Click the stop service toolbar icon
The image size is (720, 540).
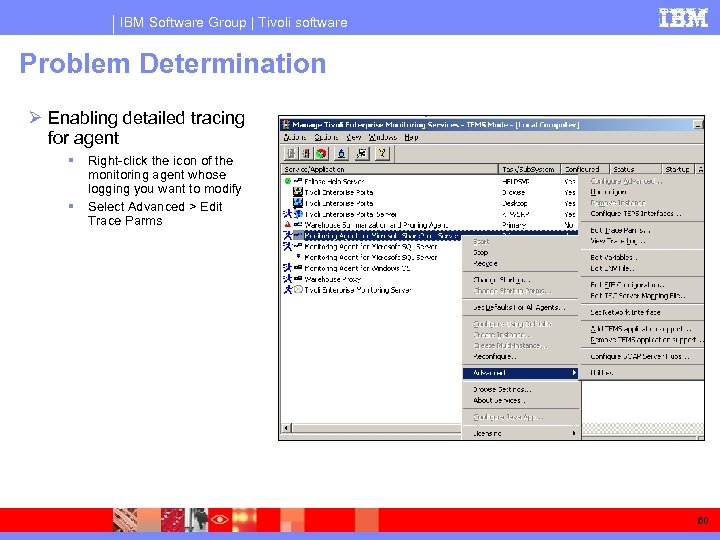[306, 153]
